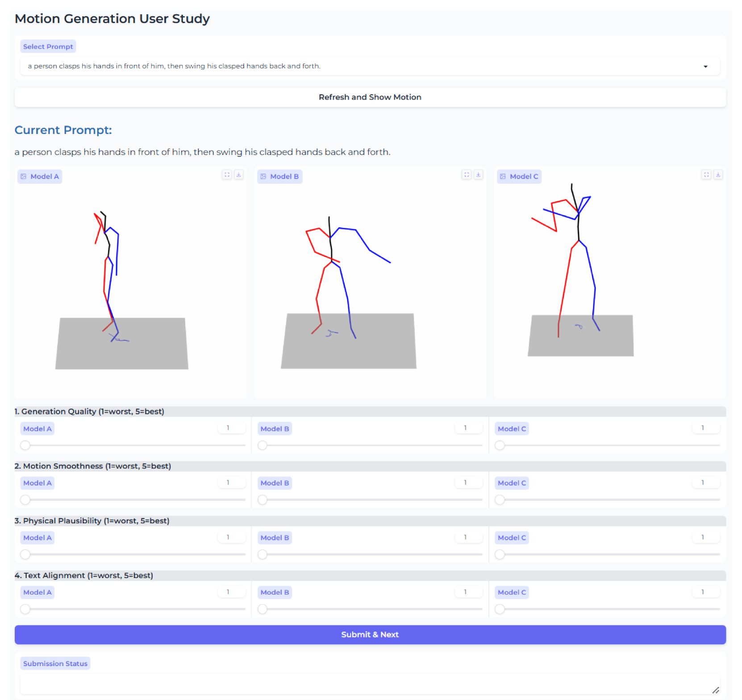Download the Model B motion image
Image resolution: width=742 pixels, height=700 pixels.
(x=479, y=175)
